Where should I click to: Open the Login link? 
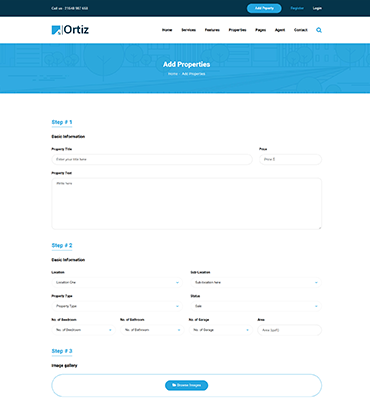pyautogui.click(x=317, y=8)
